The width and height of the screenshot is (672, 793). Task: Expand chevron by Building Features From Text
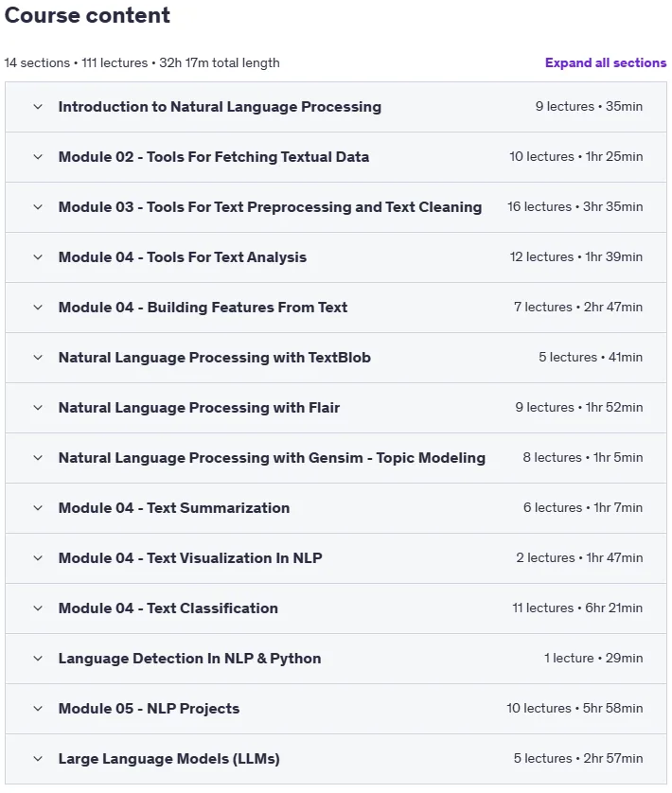pos(38,307)
